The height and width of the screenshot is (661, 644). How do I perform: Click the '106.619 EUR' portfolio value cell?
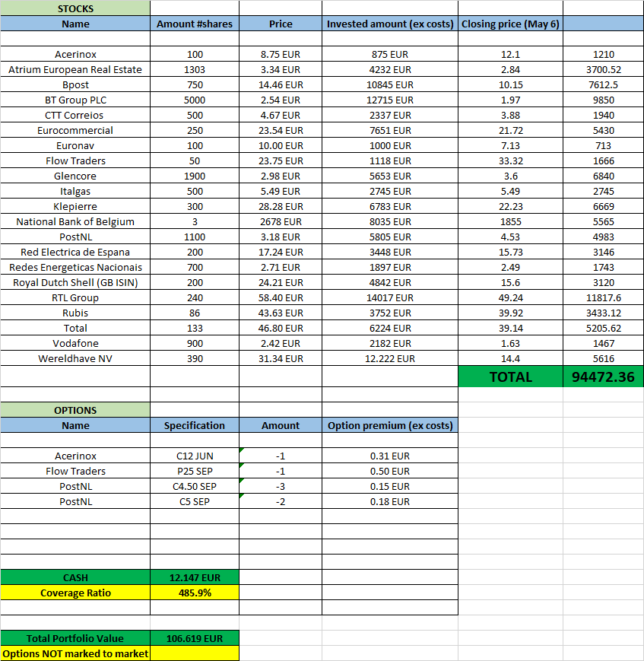(195, 638)
